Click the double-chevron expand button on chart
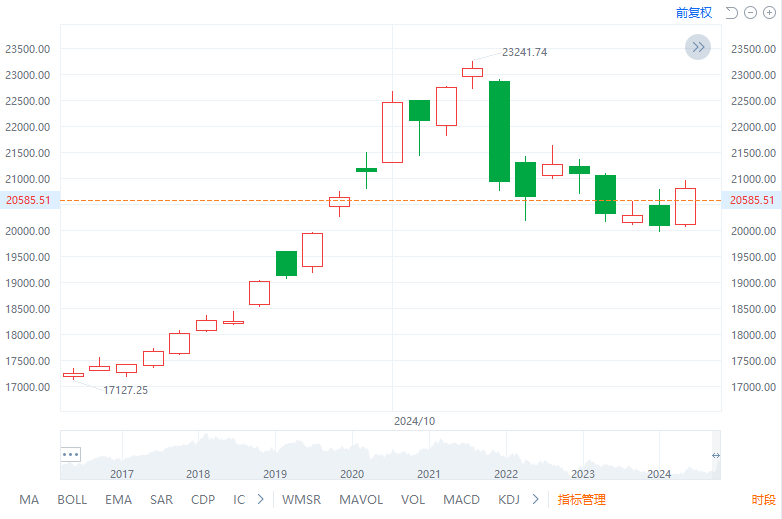This screenshot has width=782, height=519. tap(697, 46)
